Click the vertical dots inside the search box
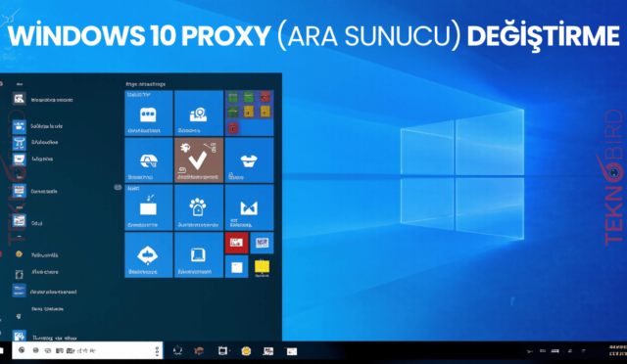627x364 pixels. pyautogui.click(x=157, y=351)
